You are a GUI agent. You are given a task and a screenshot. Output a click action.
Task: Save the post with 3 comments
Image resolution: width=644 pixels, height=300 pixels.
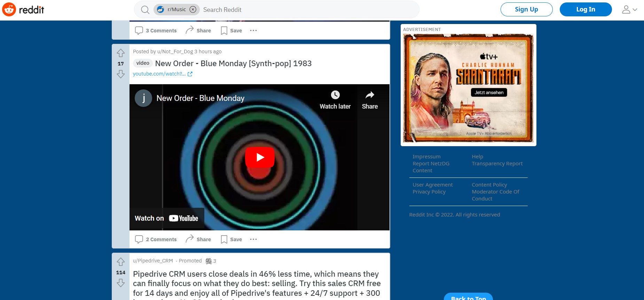231,31
